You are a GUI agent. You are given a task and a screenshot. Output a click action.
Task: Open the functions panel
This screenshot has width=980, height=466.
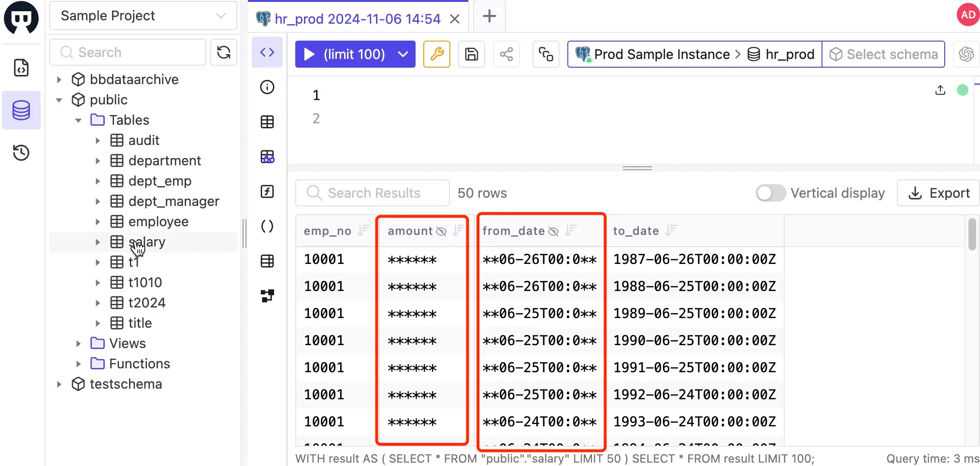(x=267, y=191)
